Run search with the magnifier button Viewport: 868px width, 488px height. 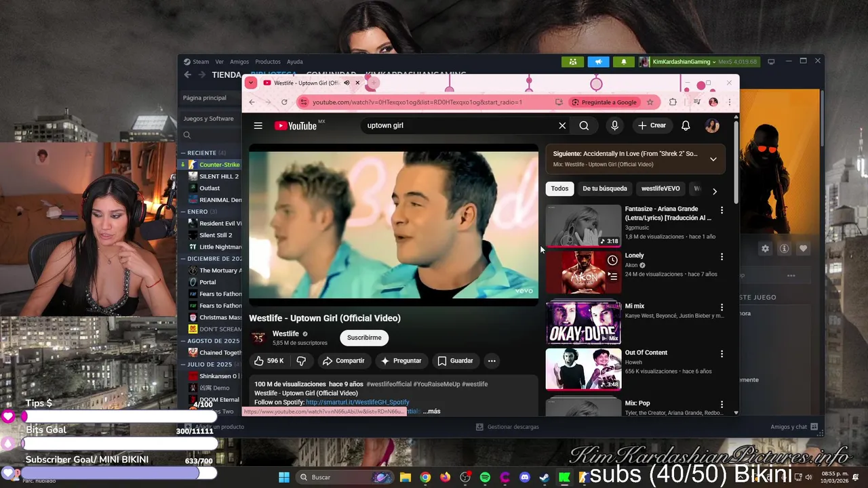click(584, 125)
